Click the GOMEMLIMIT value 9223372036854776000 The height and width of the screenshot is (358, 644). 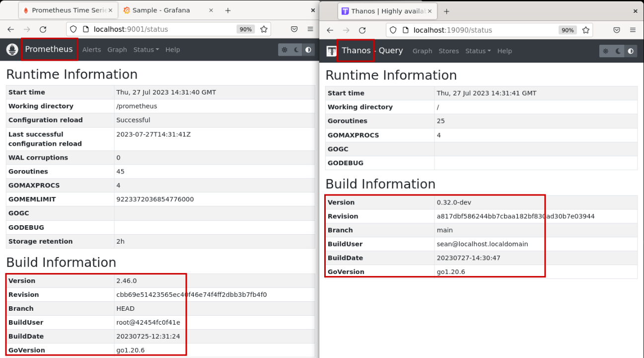(x=155, y=199)
